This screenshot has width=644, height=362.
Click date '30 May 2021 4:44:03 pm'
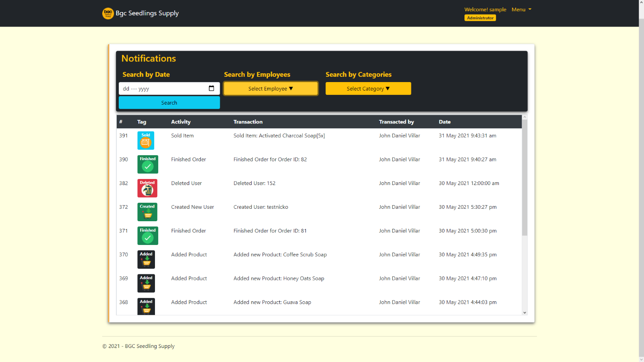tap(468, 302)
